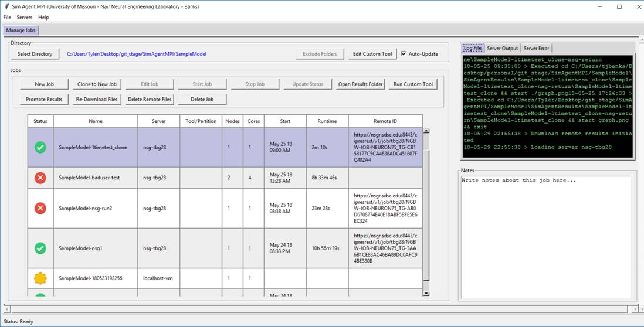
Task: Click the yellow status icon for SampleModel-180523192256
Action: coord(40,278)
